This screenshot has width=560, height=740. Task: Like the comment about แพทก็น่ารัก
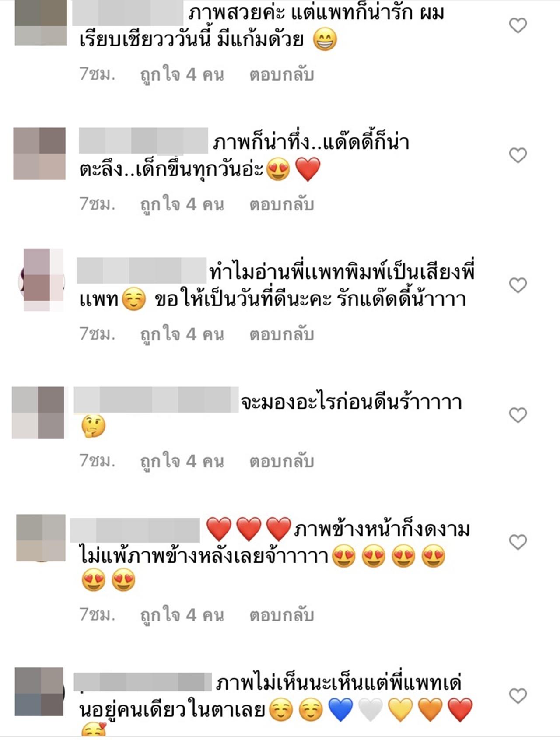[518, 25]
